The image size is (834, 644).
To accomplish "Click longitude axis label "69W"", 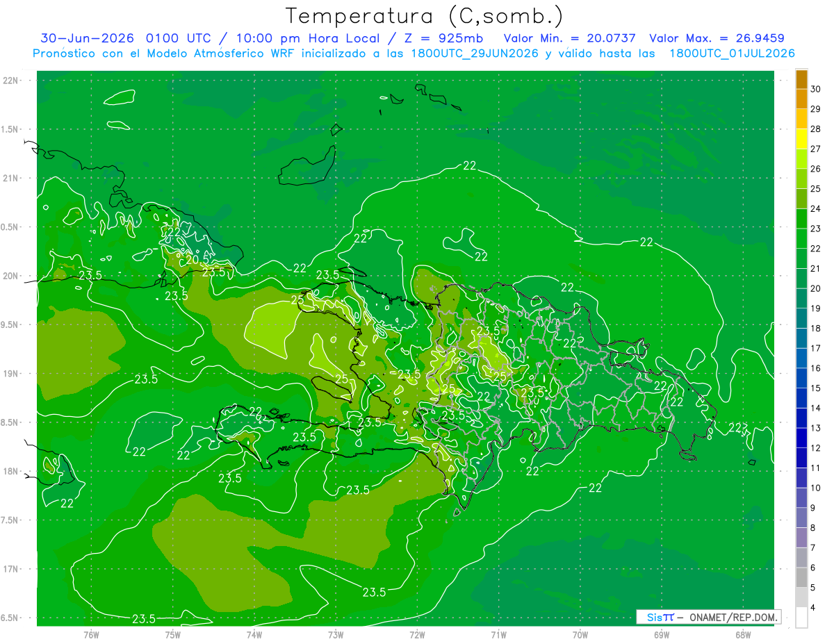I will click(661, 635).
